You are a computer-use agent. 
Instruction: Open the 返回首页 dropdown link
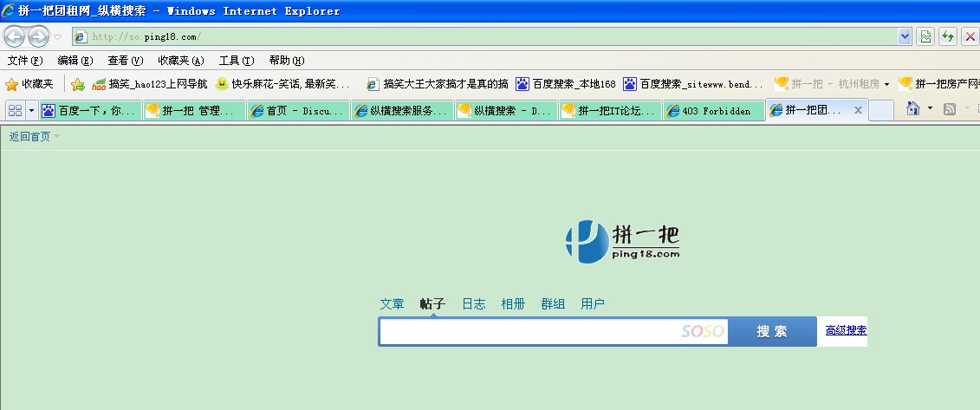(34, 136)
